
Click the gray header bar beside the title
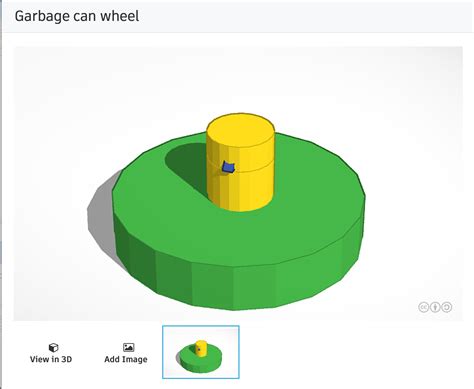click(x=300, y=17)
